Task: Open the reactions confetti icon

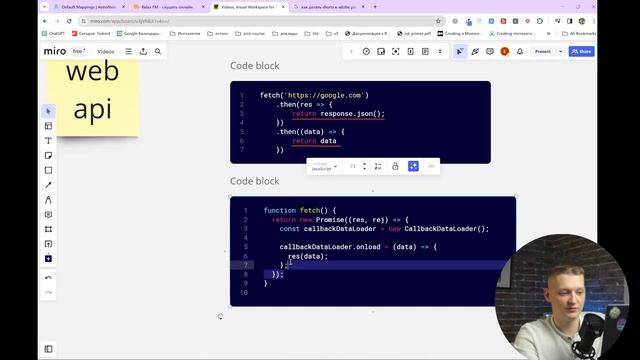Action: [475, 51]
